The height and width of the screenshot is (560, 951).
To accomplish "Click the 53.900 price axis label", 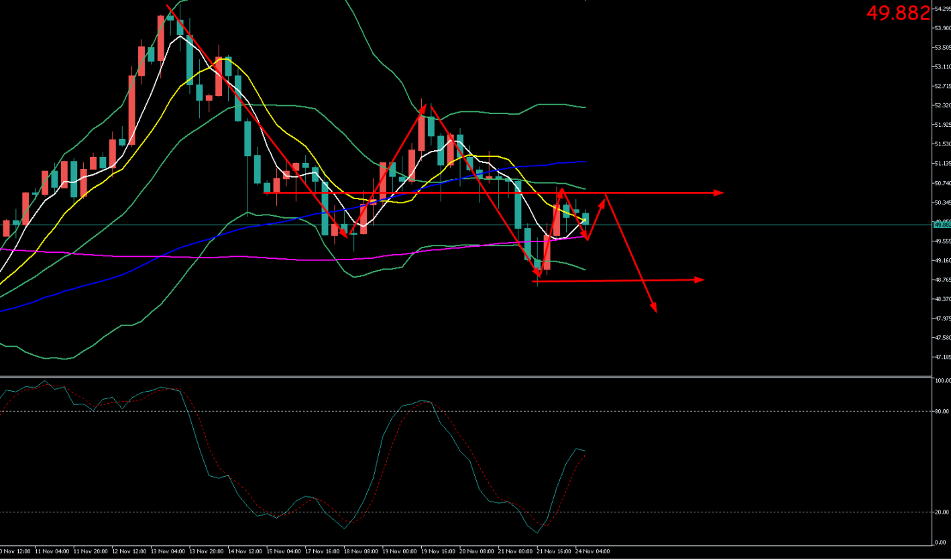I will (x=942, y=28).
